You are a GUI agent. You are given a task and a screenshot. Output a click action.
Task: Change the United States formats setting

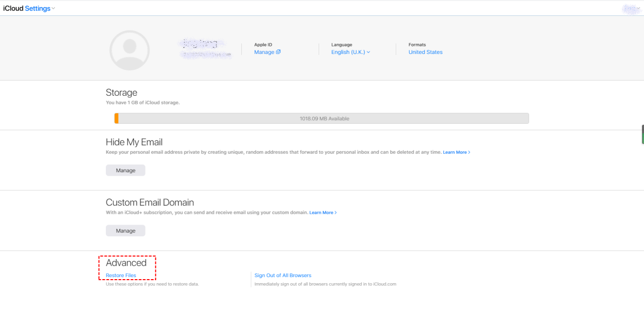coord(425,52)
